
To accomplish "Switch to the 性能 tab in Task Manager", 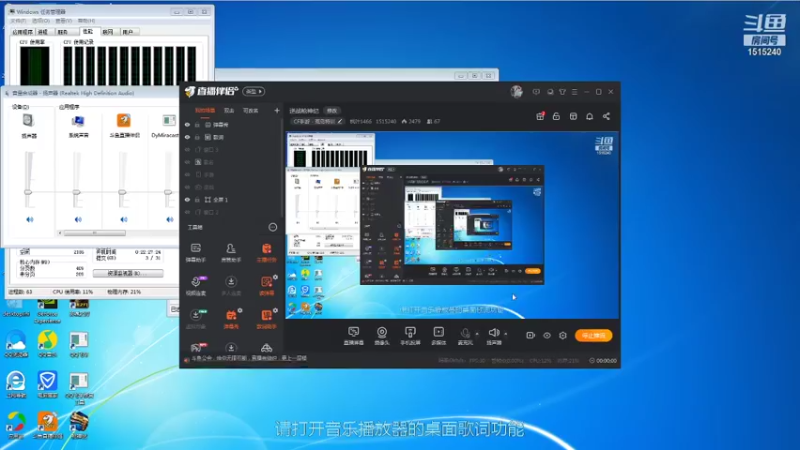I will [88, 32].
